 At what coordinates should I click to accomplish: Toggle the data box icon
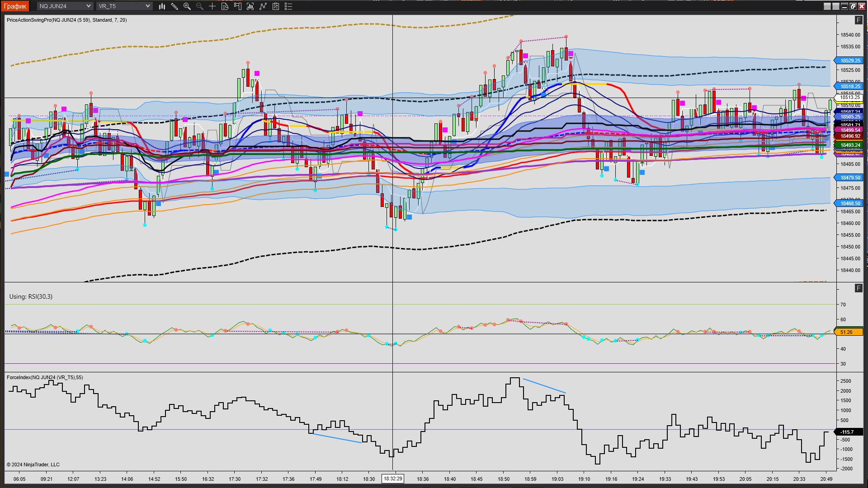[225, 6]
